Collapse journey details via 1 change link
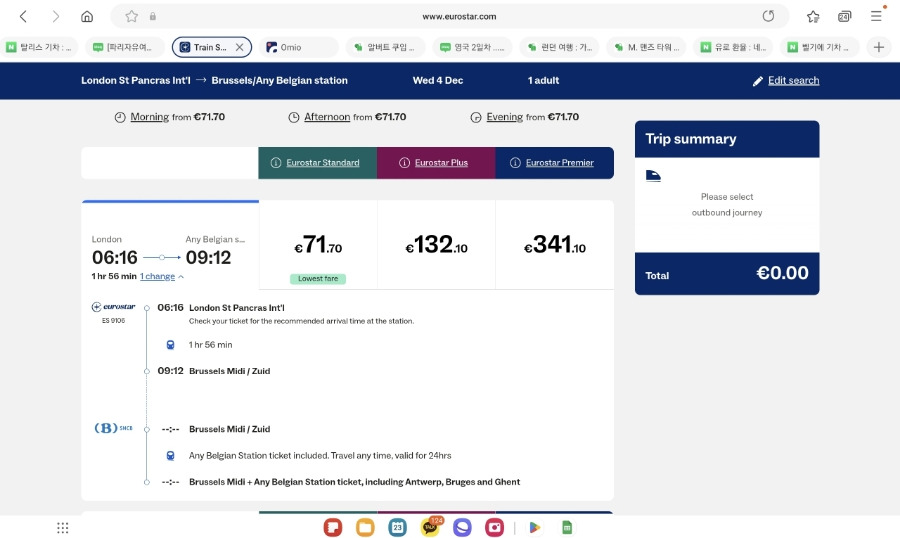The height and width of the screenshot is (538, 900). coord(157,276)
